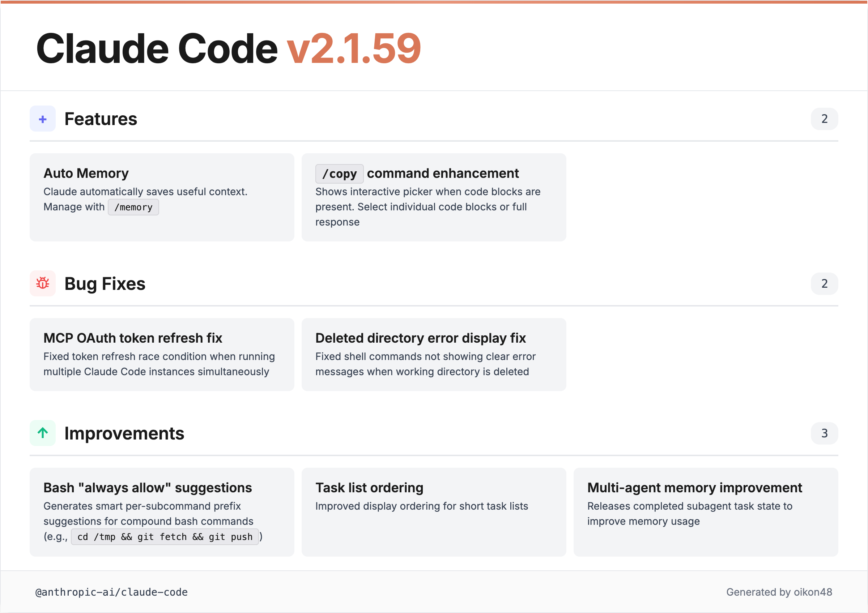
Task: Click 'Releases completed subagent task state' description
Action: click(x=690, y=513)
